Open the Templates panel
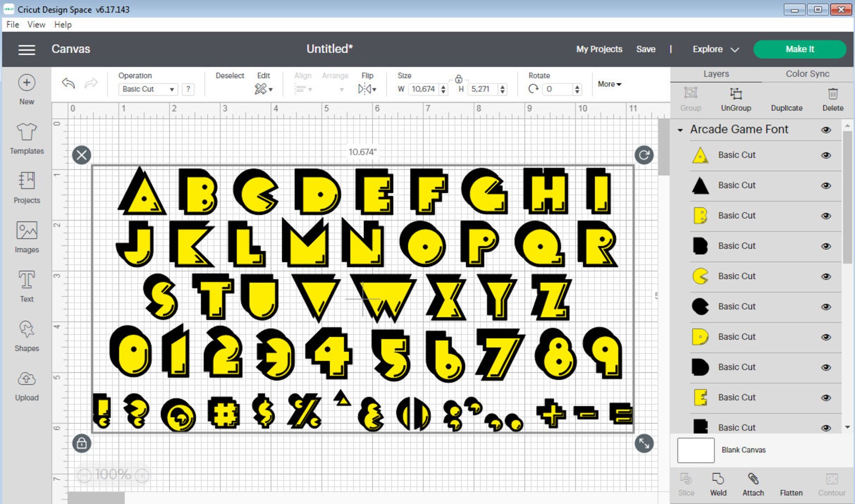 [26, 131]
